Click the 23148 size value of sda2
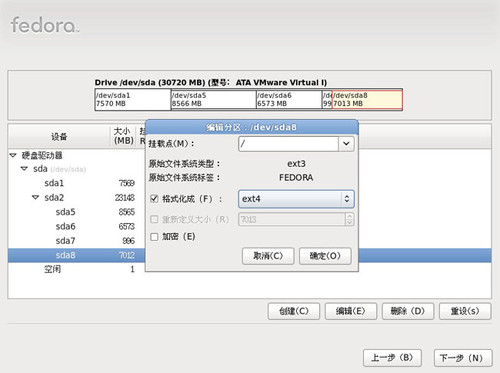This screenshot has width=500, height=373. click(125, 198)
